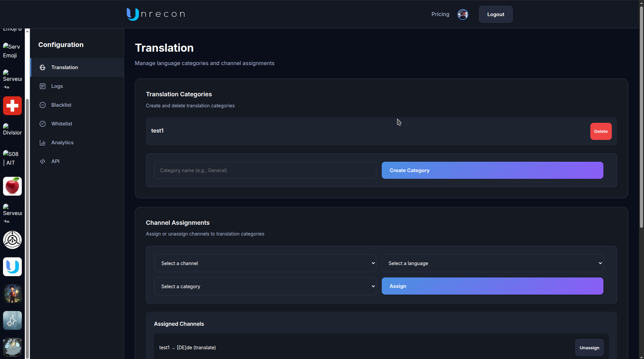Image resolution: width=644 pixels, height=359 pixels.
Task: Click the Logs document icon
Action: tap(43, 86)
